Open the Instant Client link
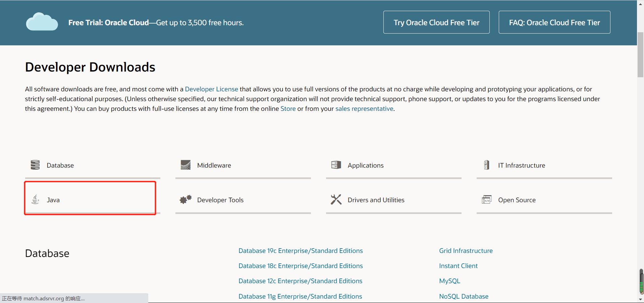 458,266
